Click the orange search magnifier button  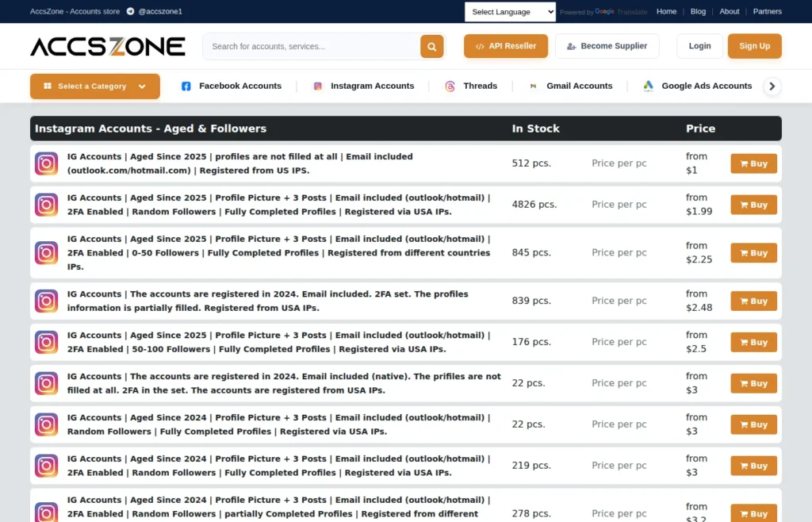[431, 47]
